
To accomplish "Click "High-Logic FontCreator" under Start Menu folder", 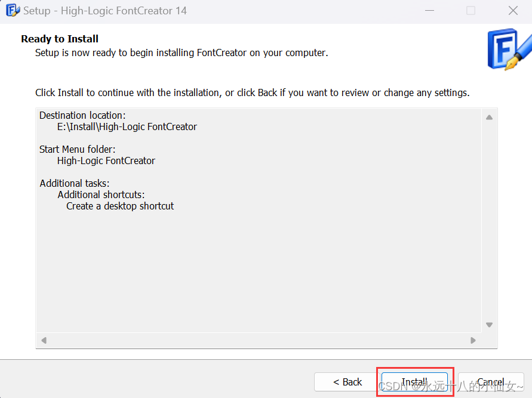I will point(106,161).
